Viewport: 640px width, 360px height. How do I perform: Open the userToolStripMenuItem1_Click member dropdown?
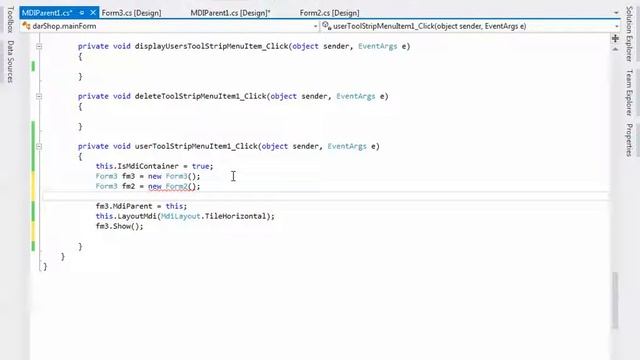(x=616, y=26)
